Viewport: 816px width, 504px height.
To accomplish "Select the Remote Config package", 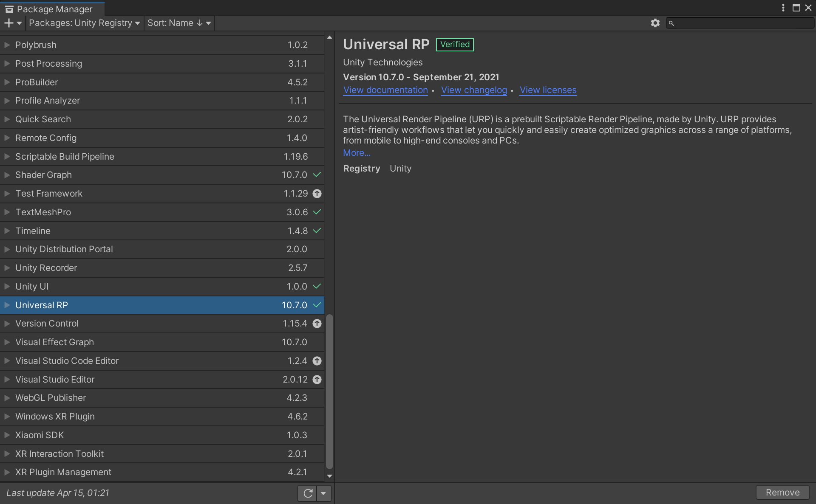I will 162,138.
